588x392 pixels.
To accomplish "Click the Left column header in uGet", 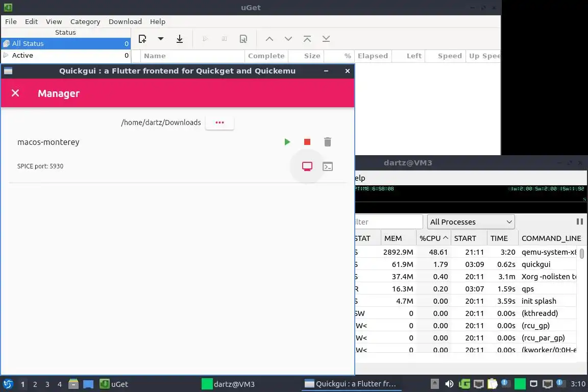I will click(409, 56).
